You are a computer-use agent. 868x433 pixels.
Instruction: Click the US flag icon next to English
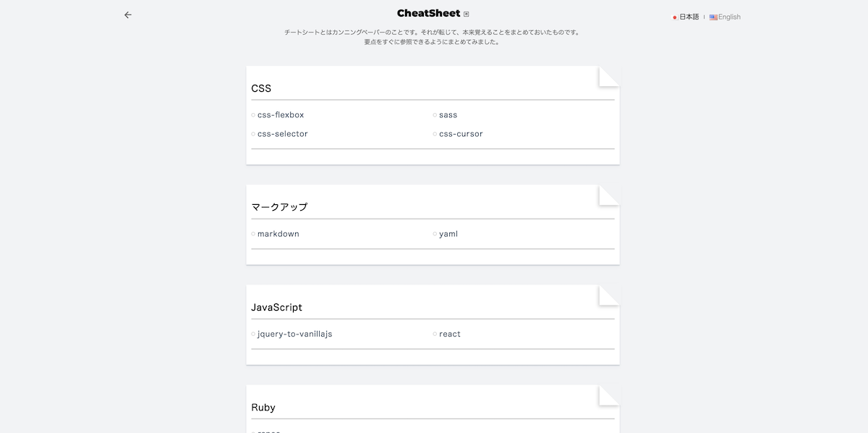(712, 17)
